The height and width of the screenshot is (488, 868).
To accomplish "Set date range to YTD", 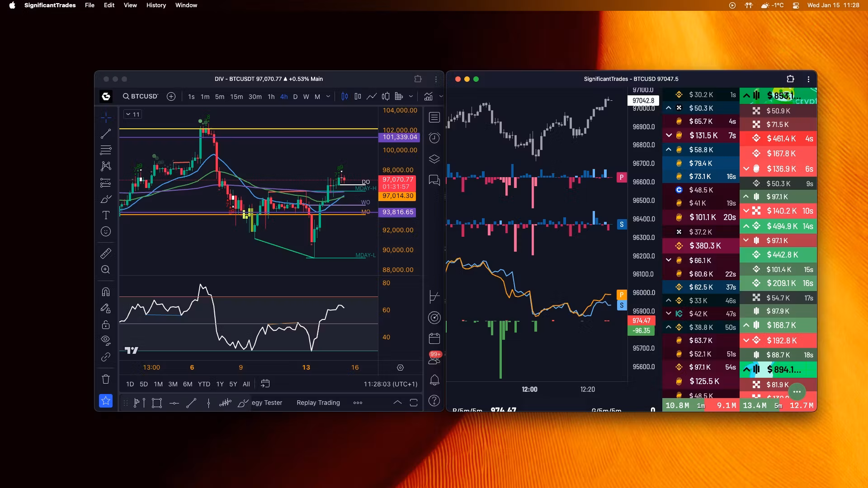I will coord(204,384).
